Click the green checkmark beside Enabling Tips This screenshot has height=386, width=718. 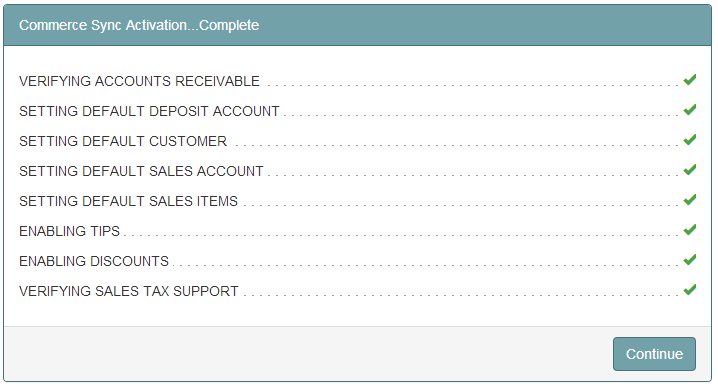point(690,229)
